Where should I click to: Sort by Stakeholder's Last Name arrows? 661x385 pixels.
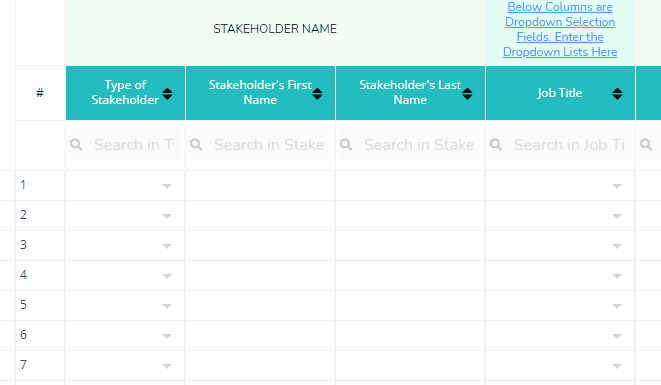[467, 94]
